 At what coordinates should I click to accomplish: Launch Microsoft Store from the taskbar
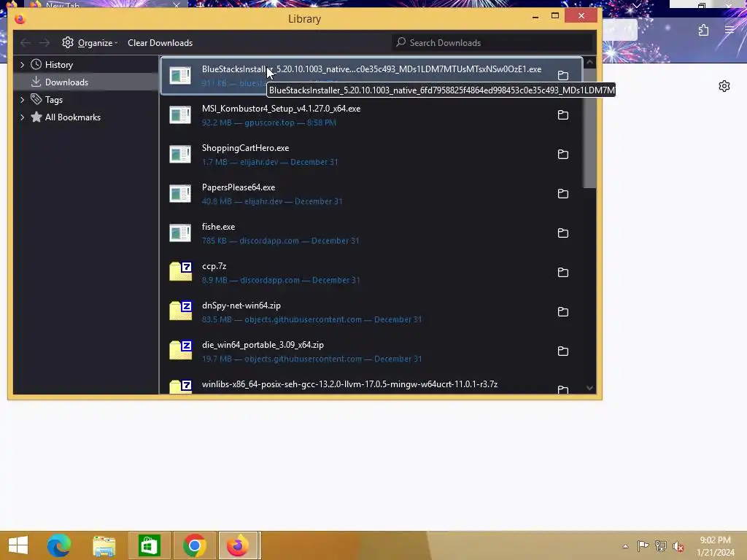click(x=149, y=545)
